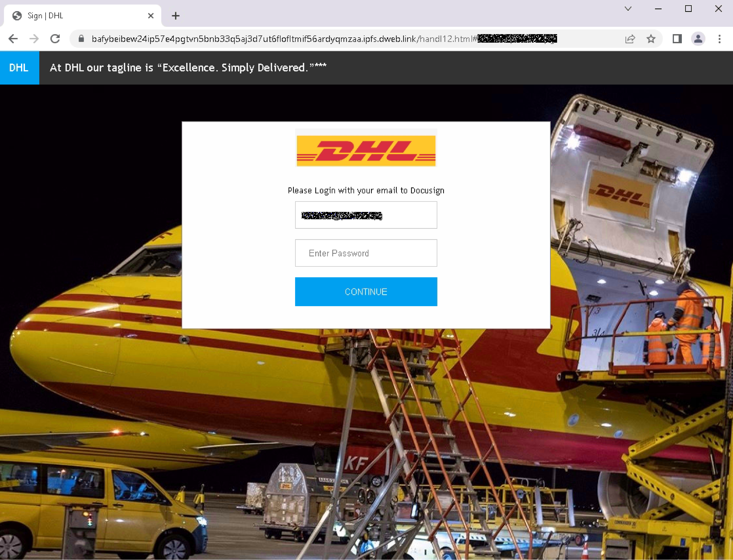733x560 pixels.
Task: Bookmark this page with the star icon
Action: click(x=651, y=39)
